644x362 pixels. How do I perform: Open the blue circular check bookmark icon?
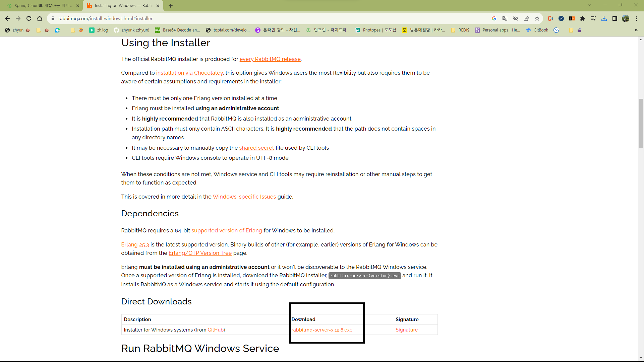[x=556, y=30]
